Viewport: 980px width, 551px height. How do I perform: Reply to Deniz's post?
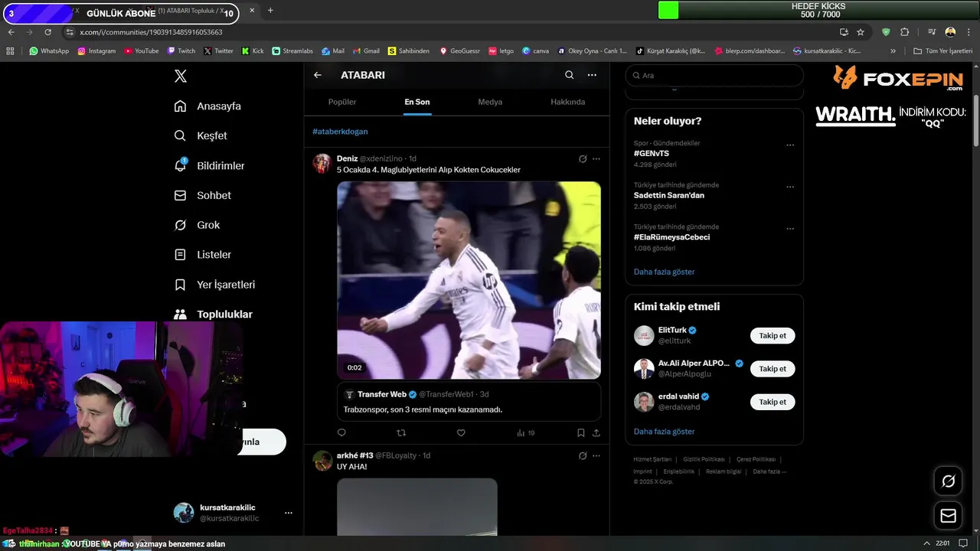[341, 432]
